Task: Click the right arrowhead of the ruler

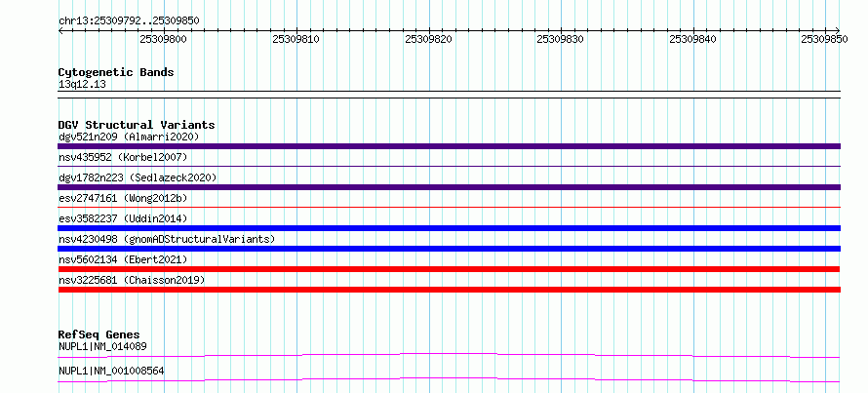Action: (838, 30)
